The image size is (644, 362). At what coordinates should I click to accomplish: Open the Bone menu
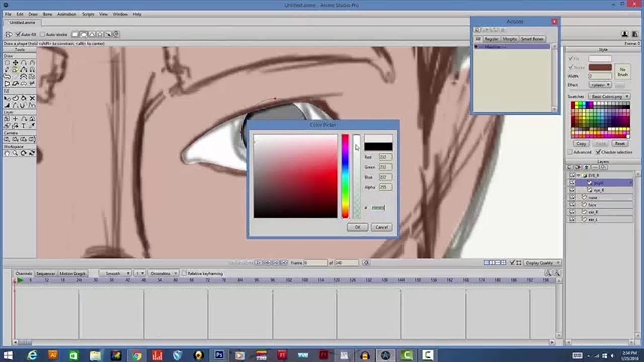48,15
